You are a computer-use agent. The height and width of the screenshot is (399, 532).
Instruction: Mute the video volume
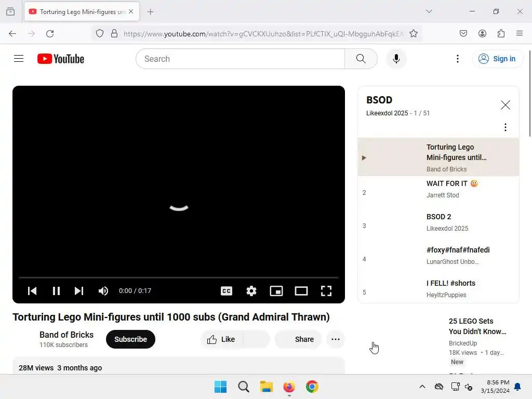[103, 291]
